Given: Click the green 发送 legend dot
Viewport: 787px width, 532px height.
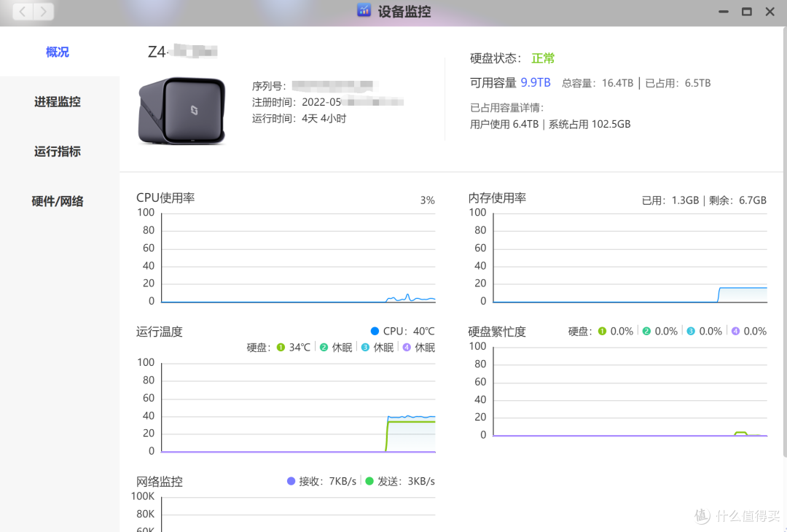Looking at the screenshot, I should 369,481.
